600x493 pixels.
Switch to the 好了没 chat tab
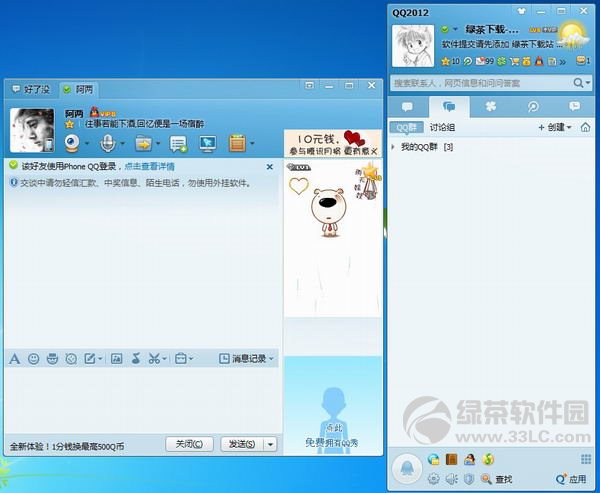tap(31, 90)
